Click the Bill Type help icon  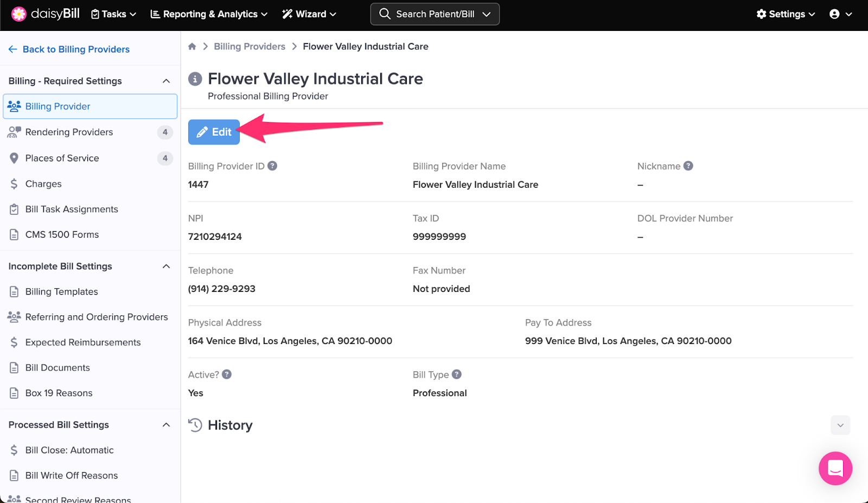tap(457, 374)
